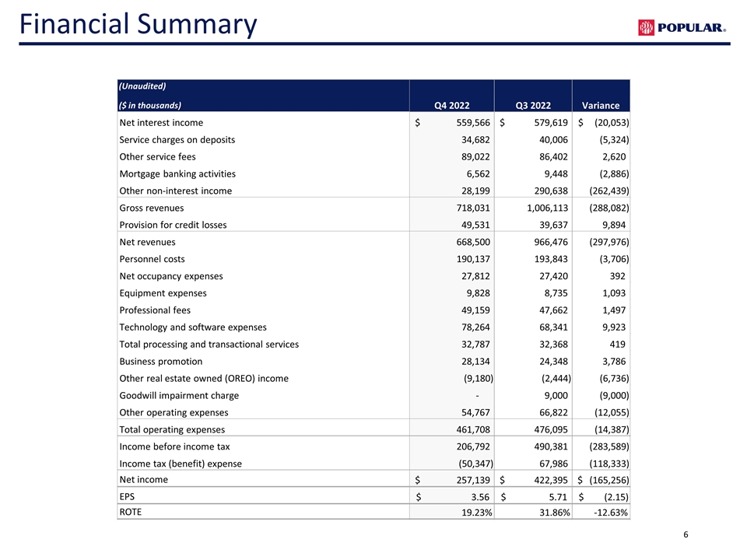
Task: Click the Service charges on deposits label
Action: coord(177,140)
